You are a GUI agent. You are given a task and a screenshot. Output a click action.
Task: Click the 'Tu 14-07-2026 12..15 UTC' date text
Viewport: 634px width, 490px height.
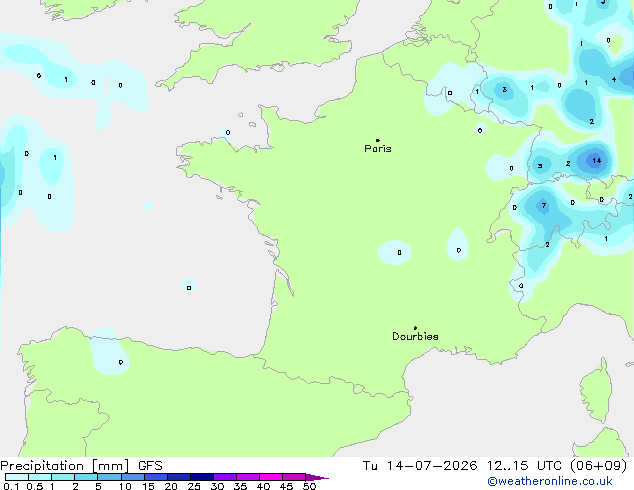[x=462, y=466]
